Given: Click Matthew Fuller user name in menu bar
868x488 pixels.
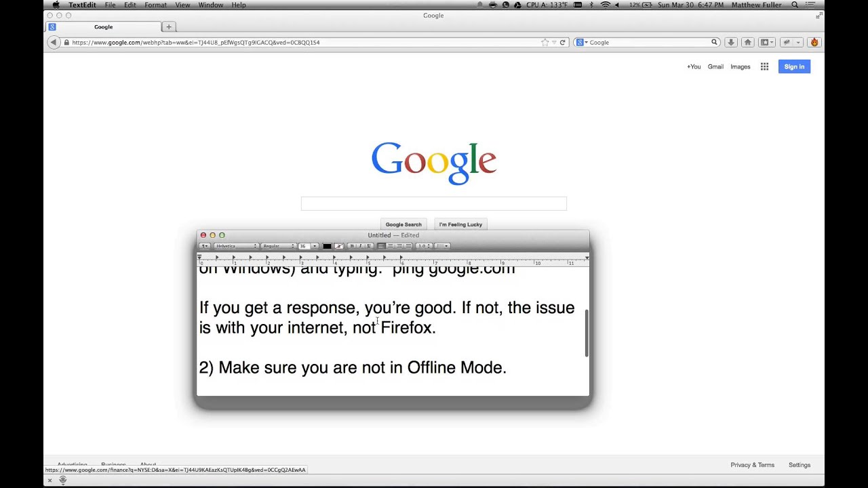Looking at the screenshot, I should pos(758,5).
